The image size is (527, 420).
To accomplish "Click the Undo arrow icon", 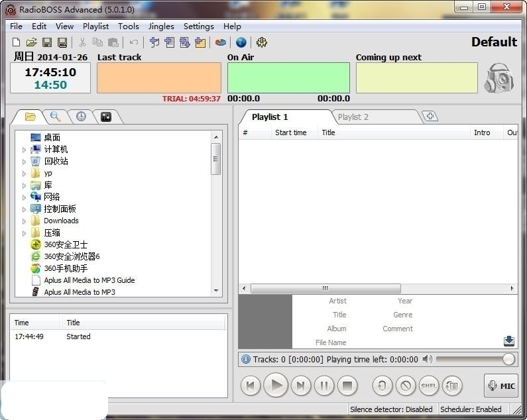I will (134, 42).
